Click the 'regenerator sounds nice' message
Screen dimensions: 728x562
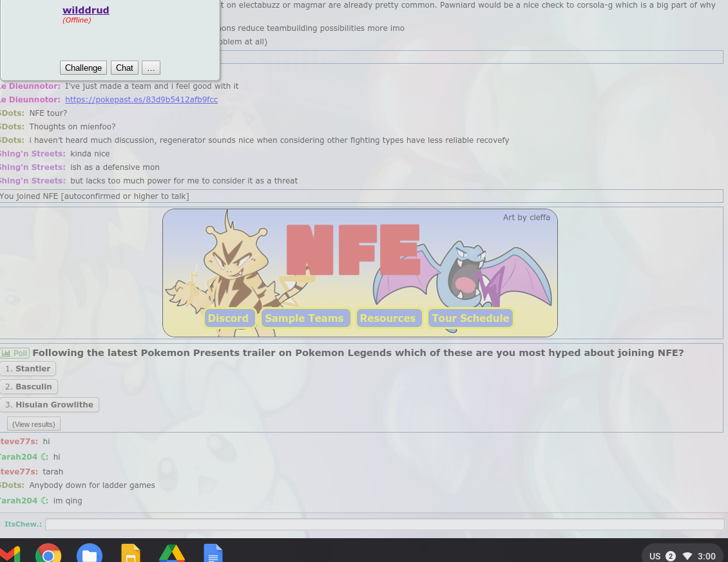[269, 140]
